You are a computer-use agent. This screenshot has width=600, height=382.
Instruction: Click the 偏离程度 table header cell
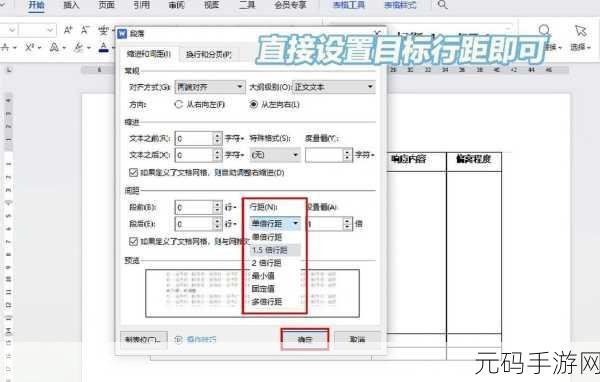pyautogui.click(x=474, y=160)
